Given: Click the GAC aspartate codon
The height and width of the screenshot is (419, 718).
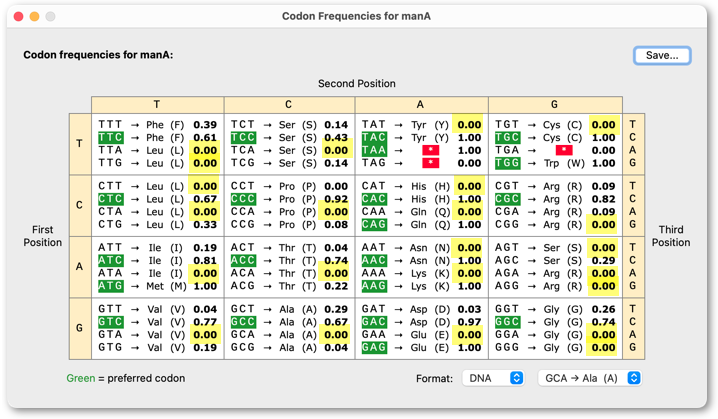Looking at the screenshot, I should pos(374,322).
